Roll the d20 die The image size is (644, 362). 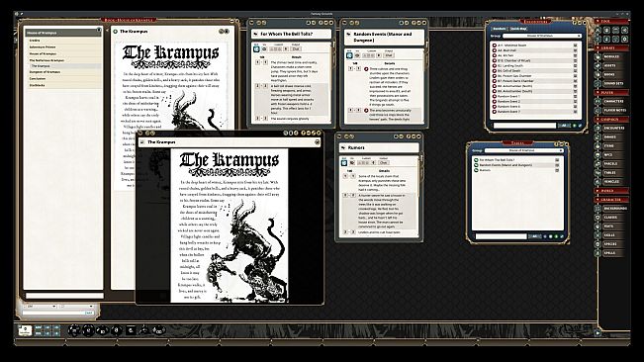coord(75,330)
